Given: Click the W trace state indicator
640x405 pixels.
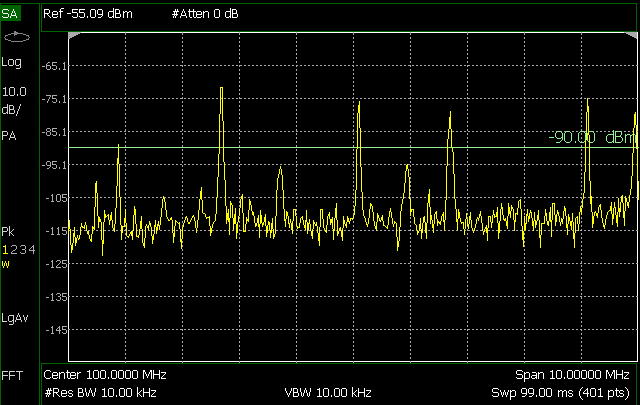Looking at the screenshot, I should (x=5, y=264).
